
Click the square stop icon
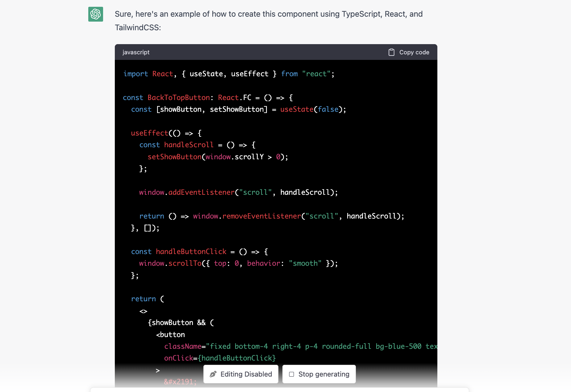(291, 374)
